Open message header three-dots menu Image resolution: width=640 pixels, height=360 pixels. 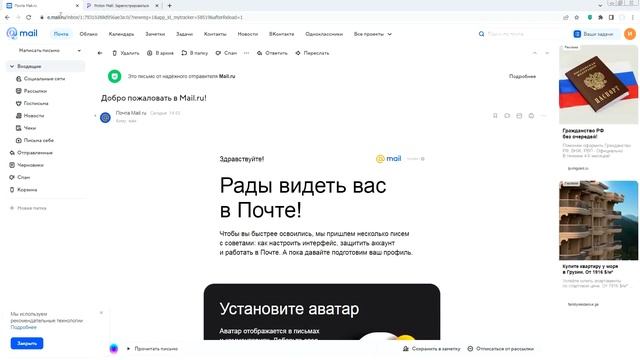coord(543,116)
